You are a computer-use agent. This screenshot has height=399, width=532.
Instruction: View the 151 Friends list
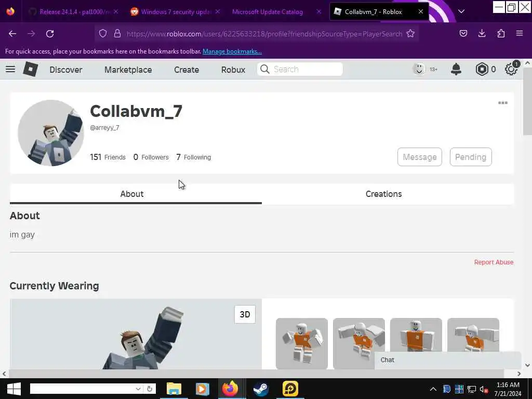pos(108,157)
